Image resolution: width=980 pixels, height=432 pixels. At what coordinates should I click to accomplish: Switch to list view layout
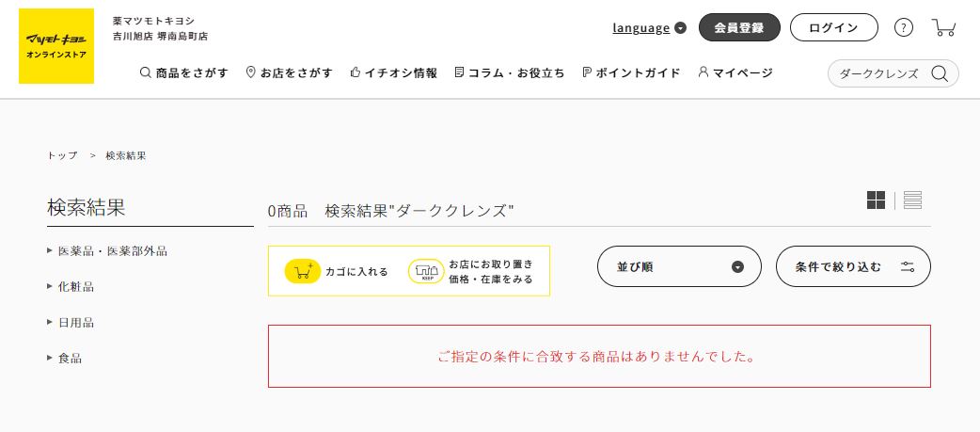pyautogui.click(x=912, y=200)
